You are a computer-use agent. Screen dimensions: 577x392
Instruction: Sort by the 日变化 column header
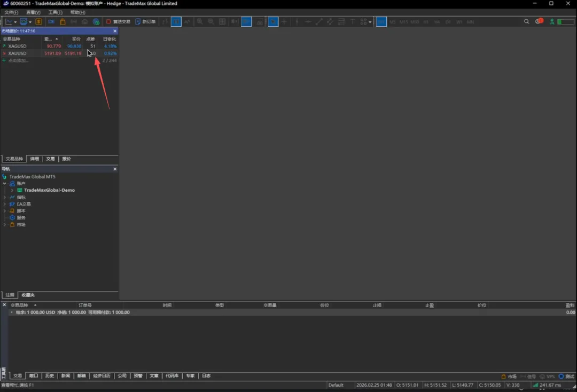pos(109,39)
